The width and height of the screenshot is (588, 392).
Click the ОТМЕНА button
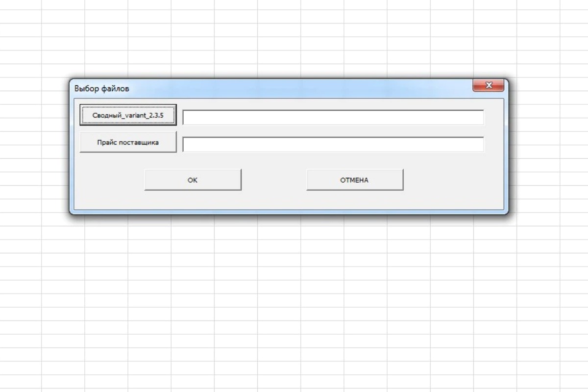[355, 180]
